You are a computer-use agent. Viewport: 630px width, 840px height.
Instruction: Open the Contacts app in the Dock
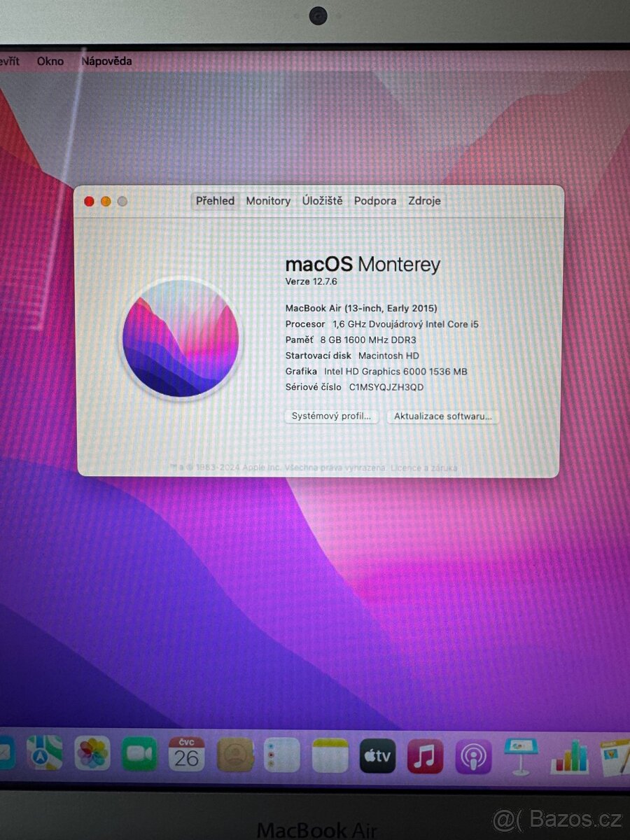(x=234, y=755)
